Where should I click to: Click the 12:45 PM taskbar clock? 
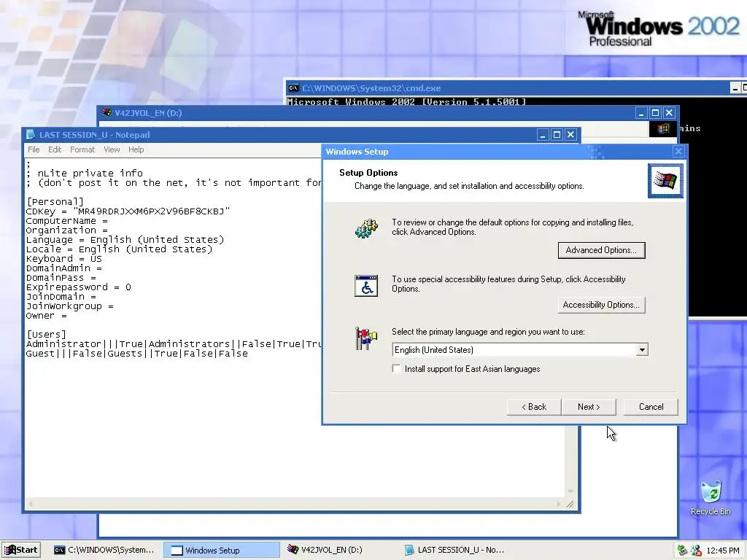point(723,551)
